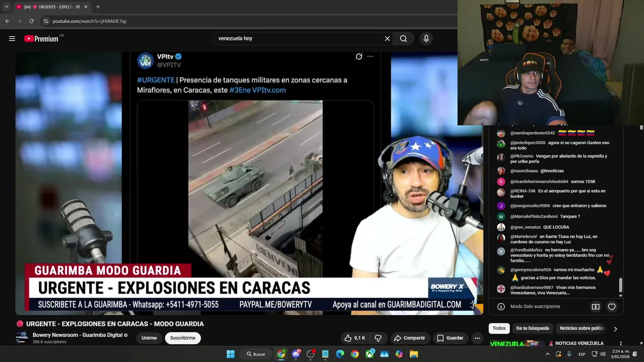The image size is (644, 362).
Task: Open the taskbar Buscar search box
Action: tap(256, 354)
